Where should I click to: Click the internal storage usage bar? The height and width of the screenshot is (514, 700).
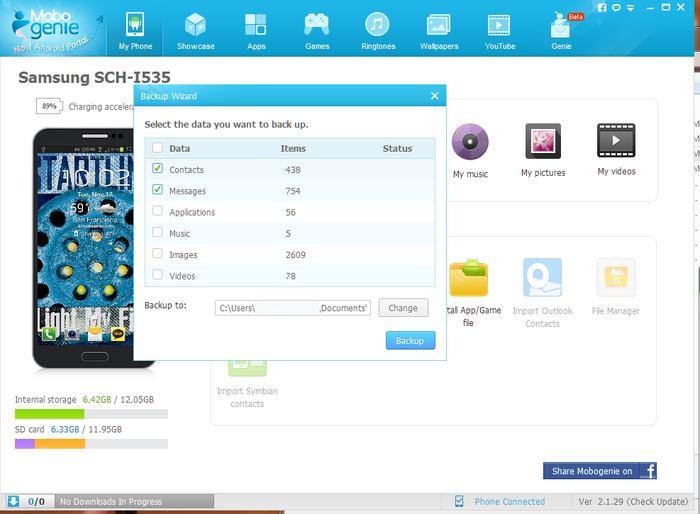[91, 414]
